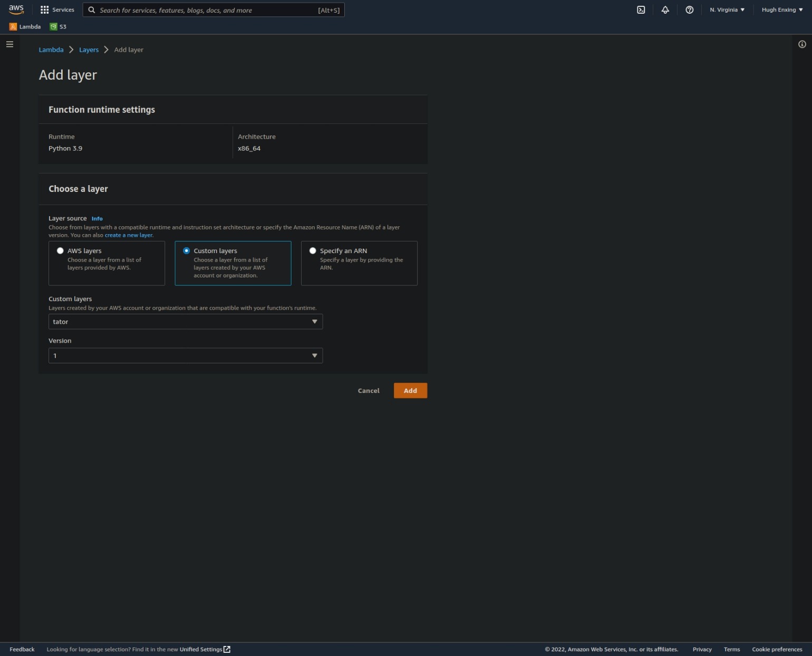Launch the CloudShell terminal icon
The width and height of the screenshot is (812, 656).
pos(641,10)
